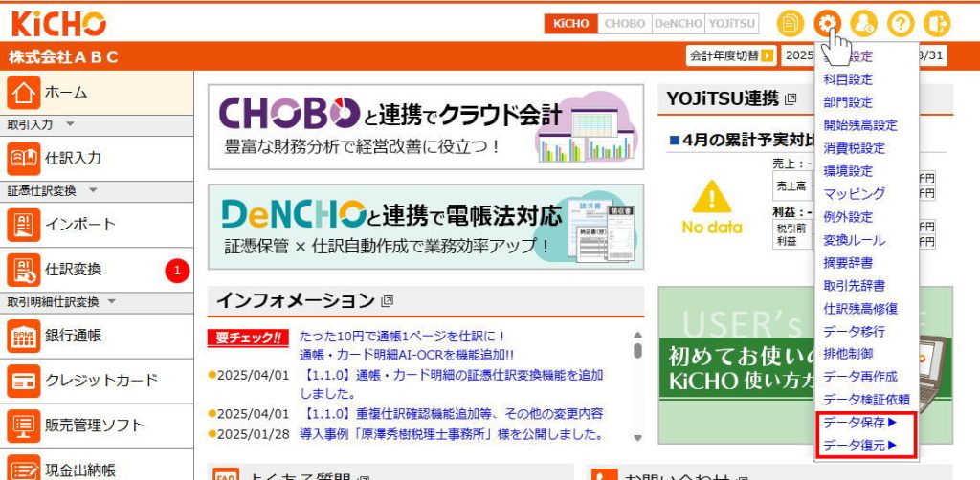Screen dimensions: 980x480
Task: Open 現金出納帳 from sidebar
Action: tap(97, 465)
